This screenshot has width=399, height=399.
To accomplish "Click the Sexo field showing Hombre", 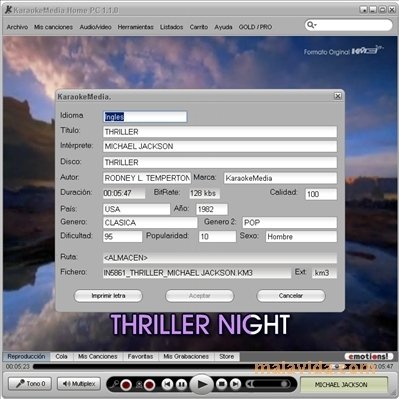I will click(301, 237).
